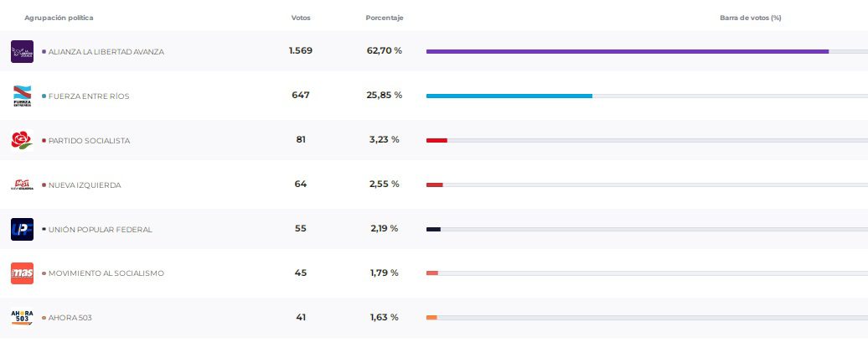
Task: Click the Votos column header
Action: tap(300, 18)
